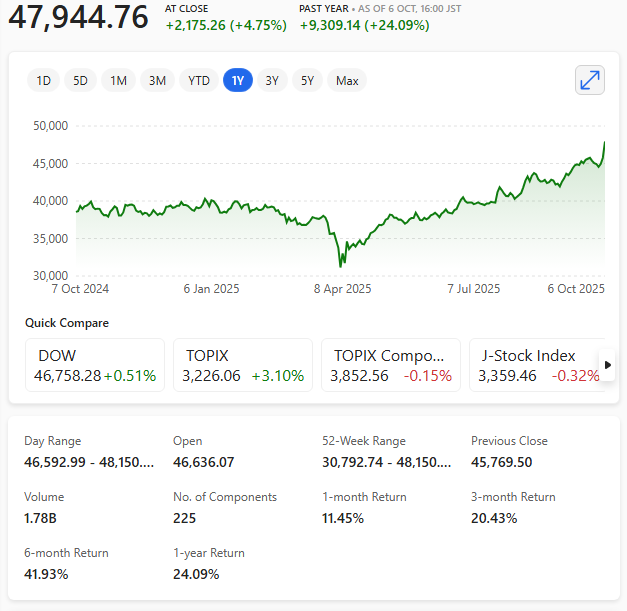Switch chart to 5D range
Image resolution: width=627 pixels, height=611 pixels.
81,81
